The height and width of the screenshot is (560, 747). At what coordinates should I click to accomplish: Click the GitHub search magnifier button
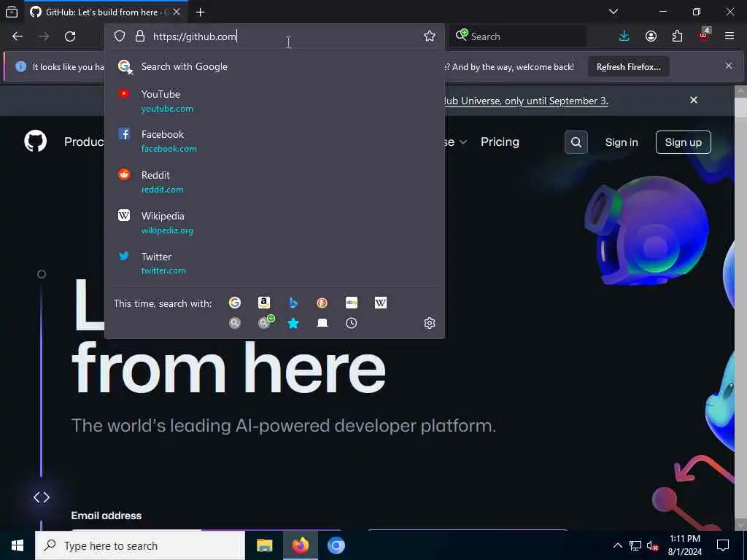click(576, 142)
